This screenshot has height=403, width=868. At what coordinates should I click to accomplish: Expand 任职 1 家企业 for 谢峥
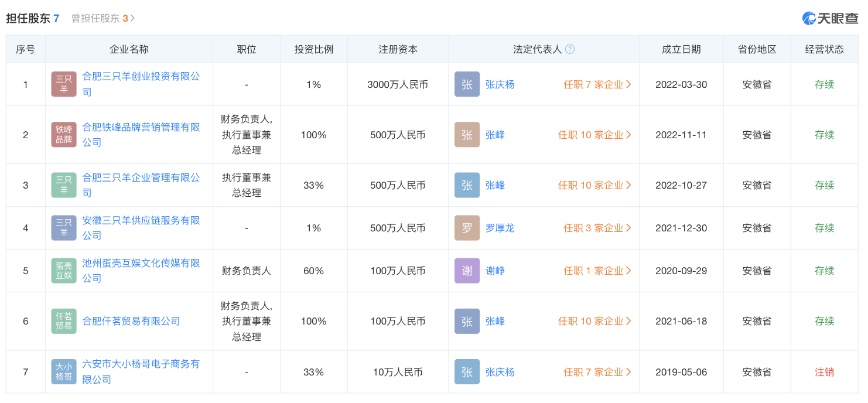point(597,271)
